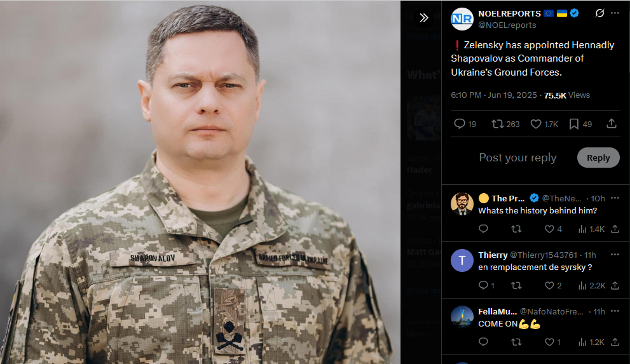Share the main post
This screenshot has width=630, height=364.
coord(611,124)
